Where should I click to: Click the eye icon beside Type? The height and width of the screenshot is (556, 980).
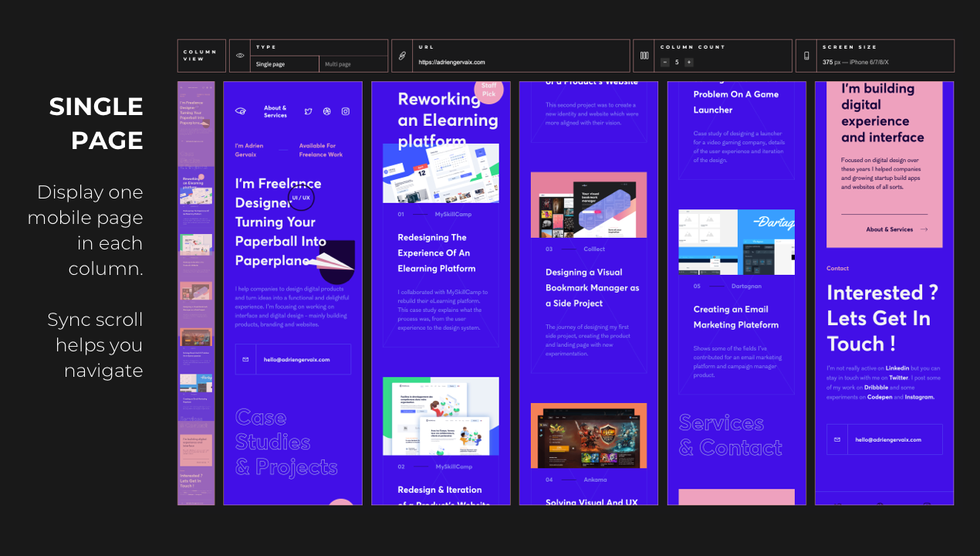(240, 56)
